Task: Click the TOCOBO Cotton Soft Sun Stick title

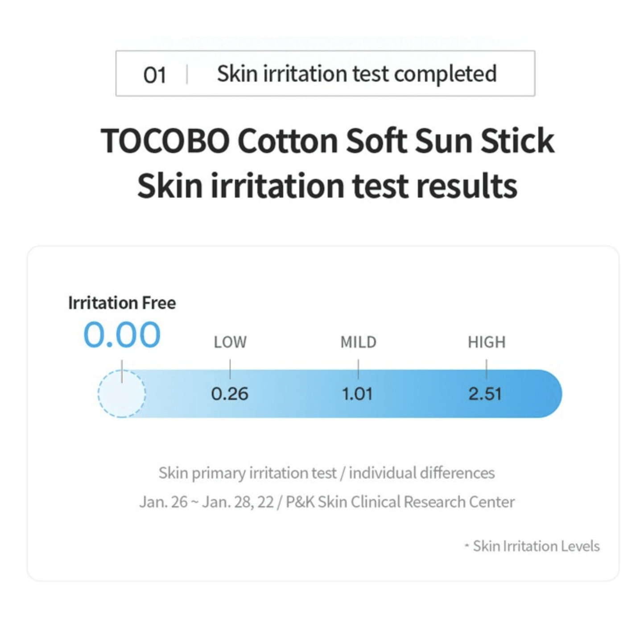Action: click(327, 141)
